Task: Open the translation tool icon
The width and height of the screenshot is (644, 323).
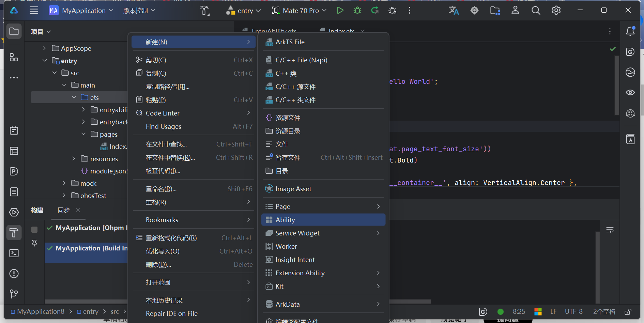Action: click(454, 11)
